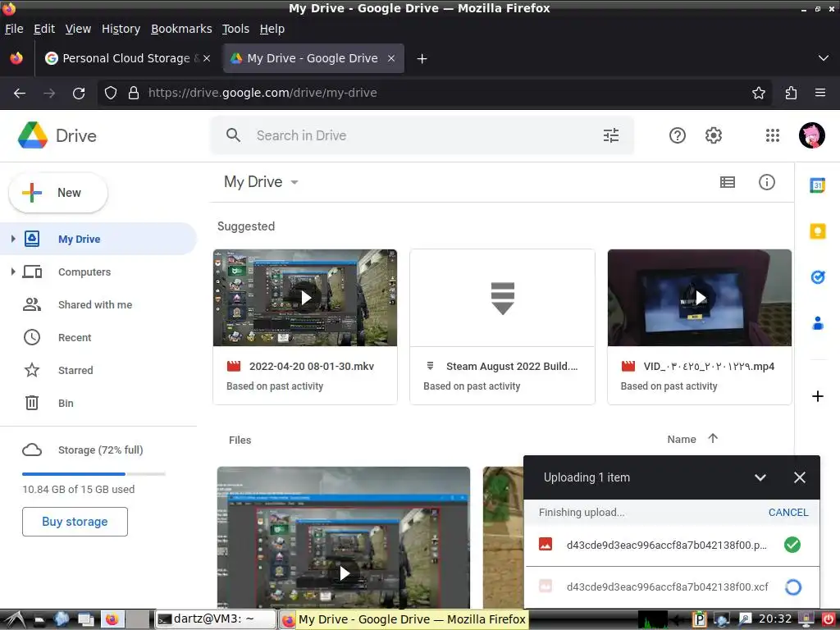Screen dimensions: 840x630
Task: Go back with the browser back arrow
Action: point(20,94)
